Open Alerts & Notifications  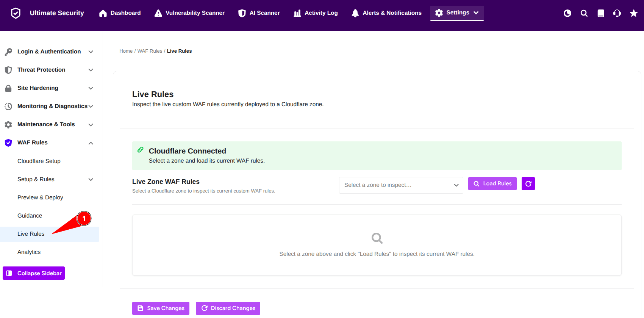[386, 13]
